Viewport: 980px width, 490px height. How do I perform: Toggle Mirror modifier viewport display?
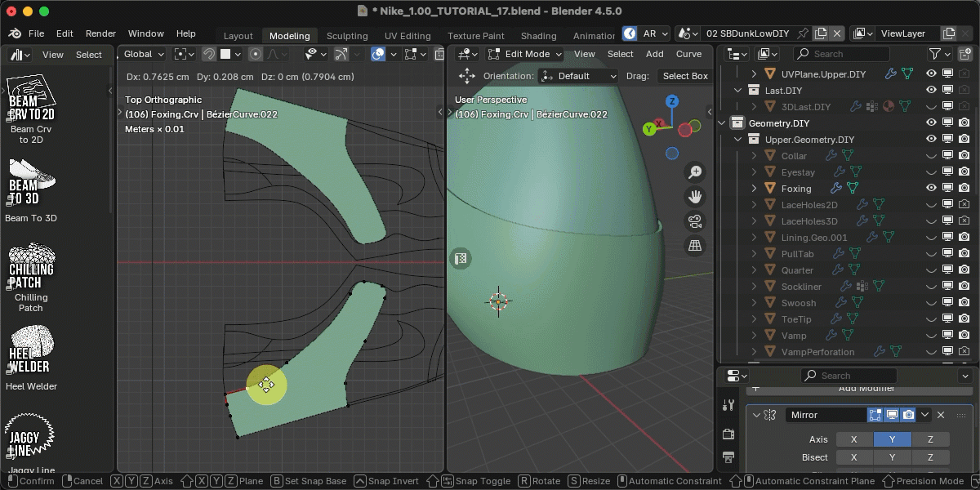point(892,415)
